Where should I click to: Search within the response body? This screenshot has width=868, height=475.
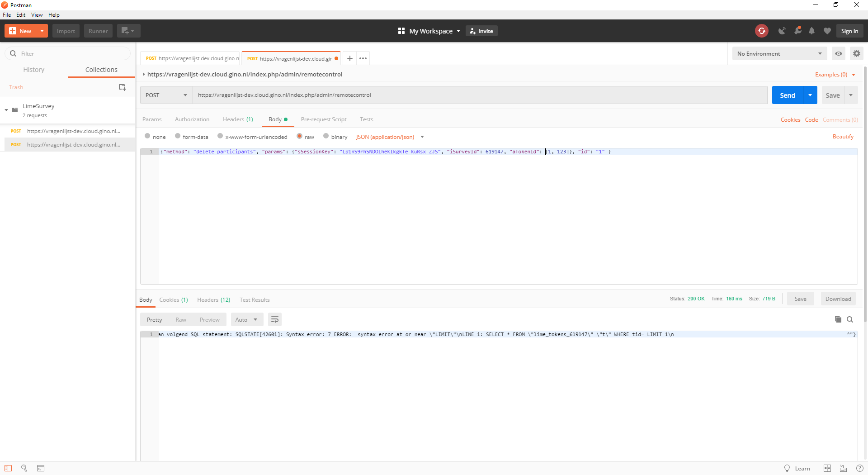pos(850,319)
